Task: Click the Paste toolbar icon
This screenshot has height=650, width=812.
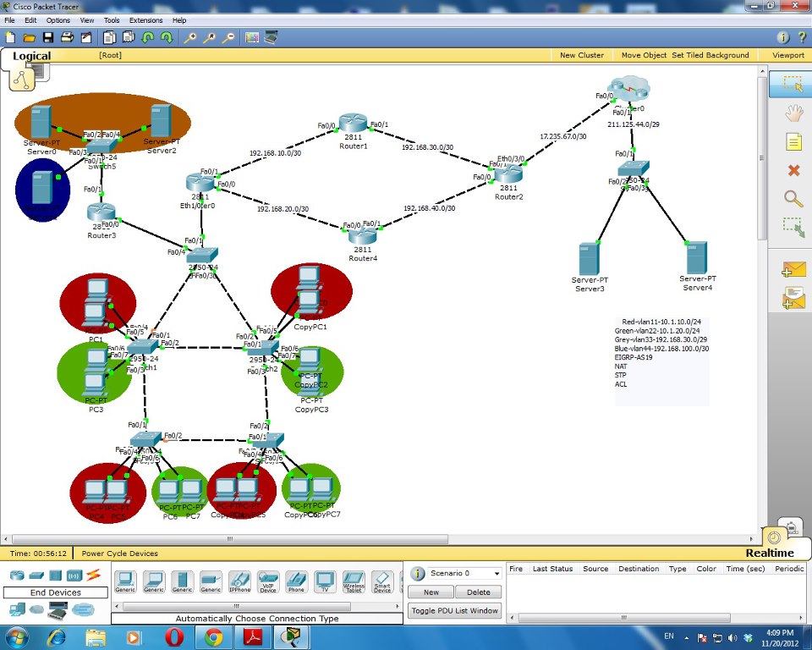Action: tap(129, 37)
